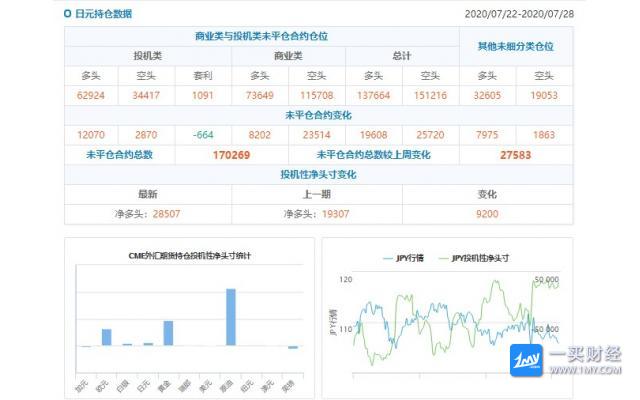Click change value 7975
The height and width of the screenshot is (400, 640).
pyautogui.click(x=487, y=135)
